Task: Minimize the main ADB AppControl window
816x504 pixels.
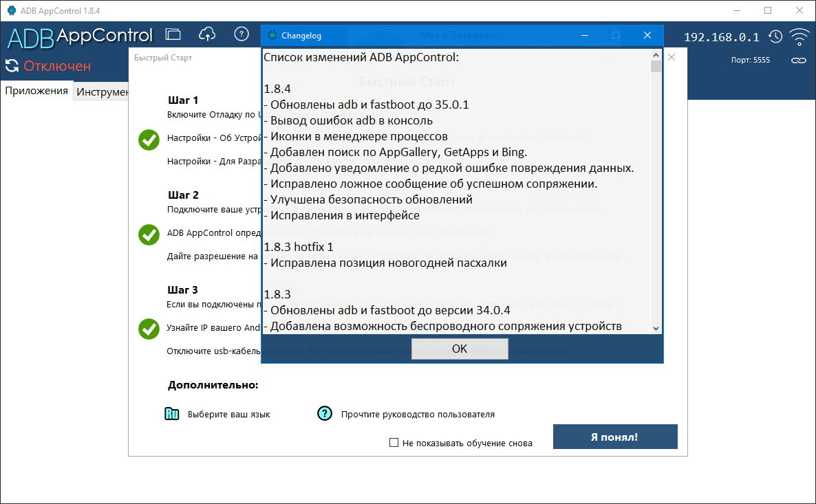Action: coord(737,10)
